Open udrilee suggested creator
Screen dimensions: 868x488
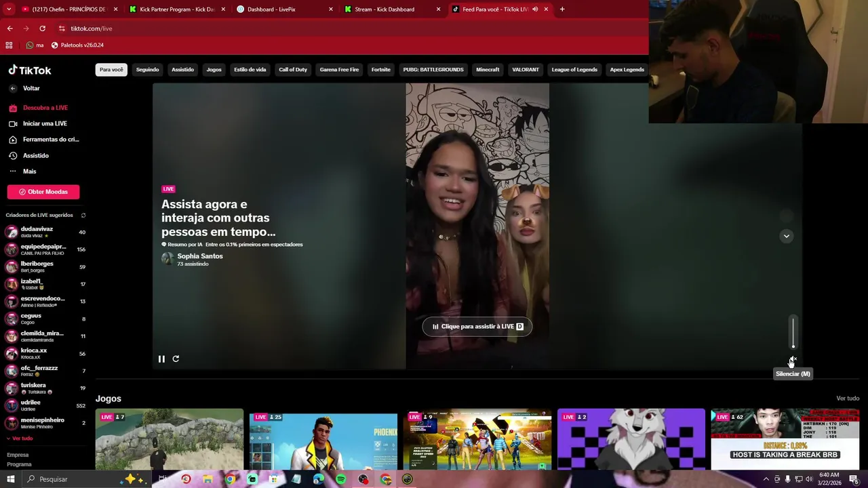click(46, 406)
